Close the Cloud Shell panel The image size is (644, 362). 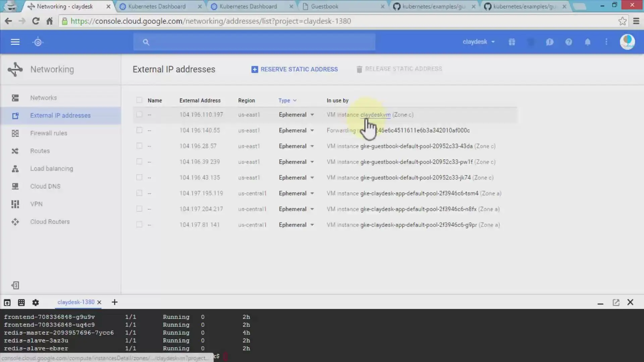[x=630, y=302]
